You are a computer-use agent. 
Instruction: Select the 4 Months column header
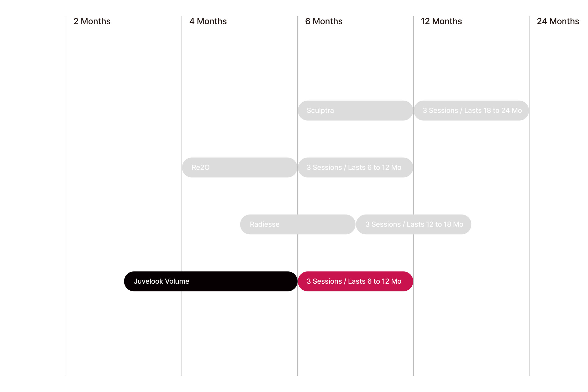coord(208,21)
